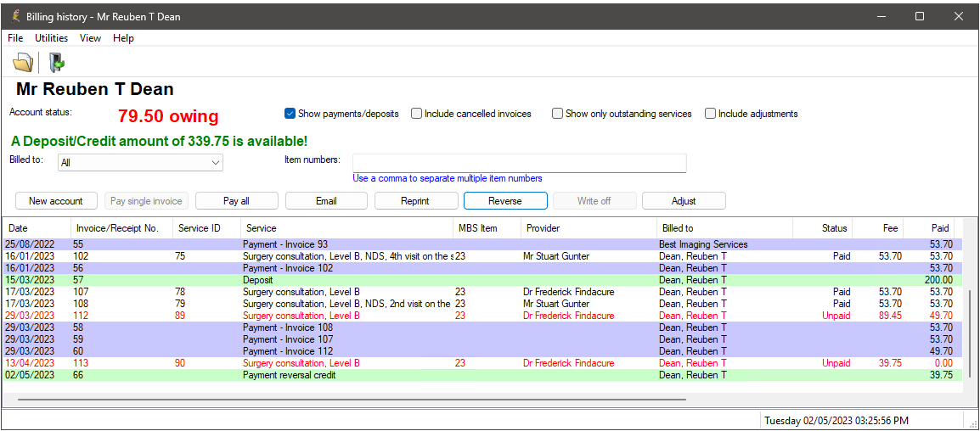980x431 pixels.
Task: Click the Mr Reuben T Dean patient heading
Action: [x=94, y=89]
